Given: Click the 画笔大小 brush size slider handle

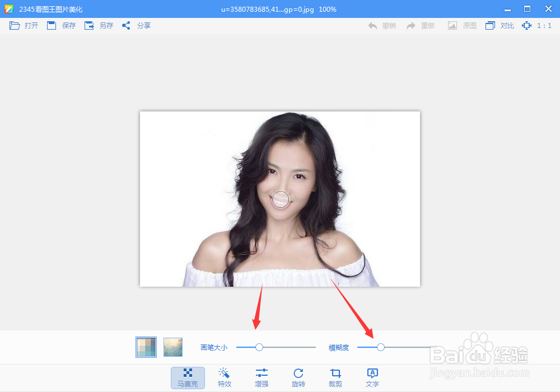Looking at the screenshot, I should [x=259, y=347].
